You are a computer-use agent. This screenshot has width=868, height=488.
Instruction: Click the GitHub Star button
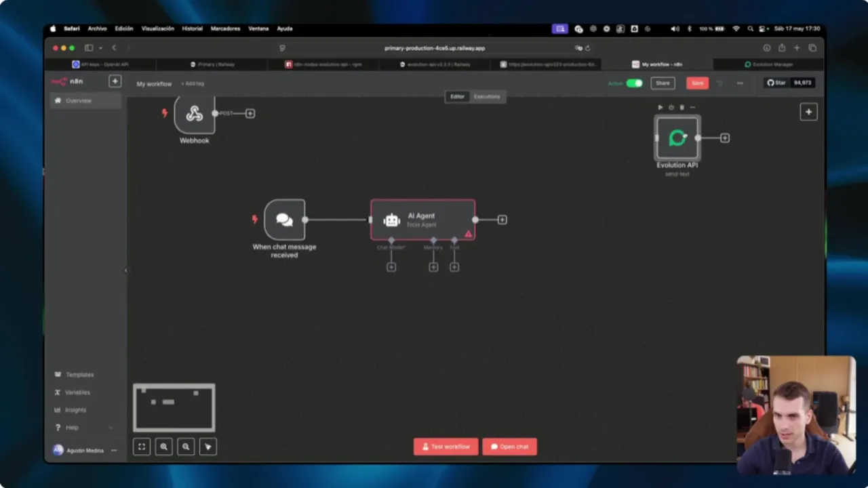tap(776, 83)
